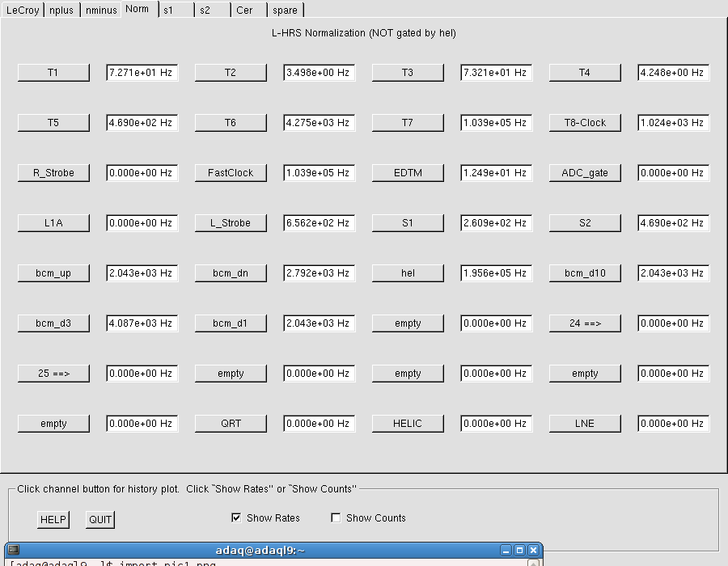Click the T8-Clock rate field 1.024e+03 Hz
The height and width of the screenshot is (566, 728).
click(x=674, y=123)
